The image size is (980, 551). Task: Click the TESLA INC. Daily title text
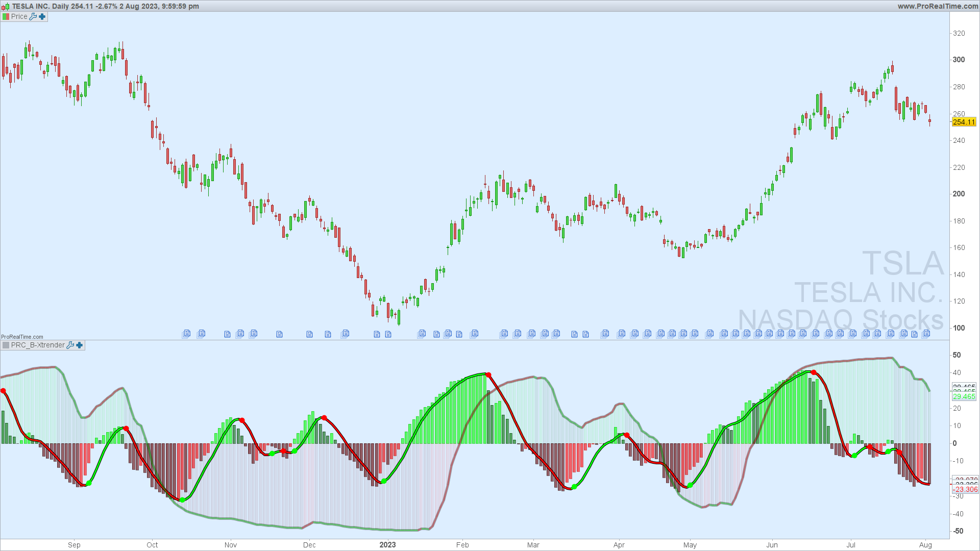tap(41, 6)
